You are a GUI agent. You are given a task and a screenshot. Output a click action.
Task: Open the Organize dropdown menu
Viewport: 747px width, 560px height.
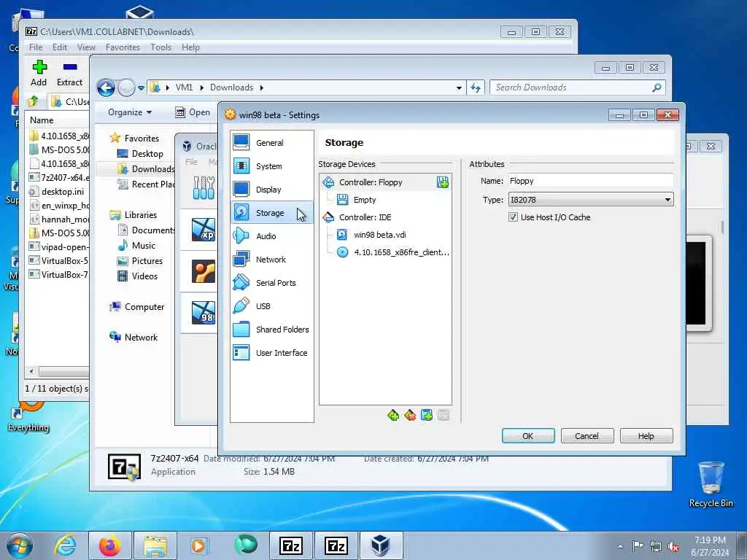tap(130, 112)
